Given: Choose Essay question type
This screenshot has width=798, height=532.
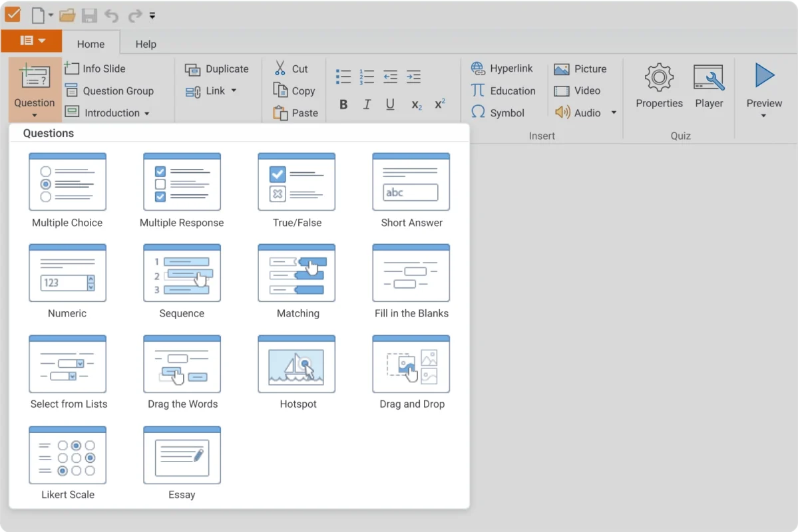Looking at the screenshot, I should 182,463.
